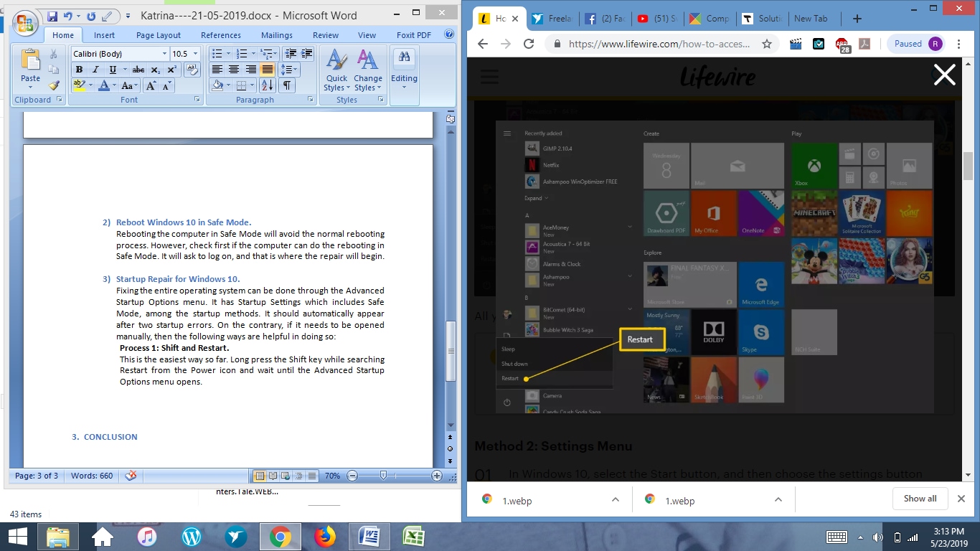Zoom out of Word document with minus button
Image resolution: width=980 pixels, height=551 pixels.
point(352,476)
